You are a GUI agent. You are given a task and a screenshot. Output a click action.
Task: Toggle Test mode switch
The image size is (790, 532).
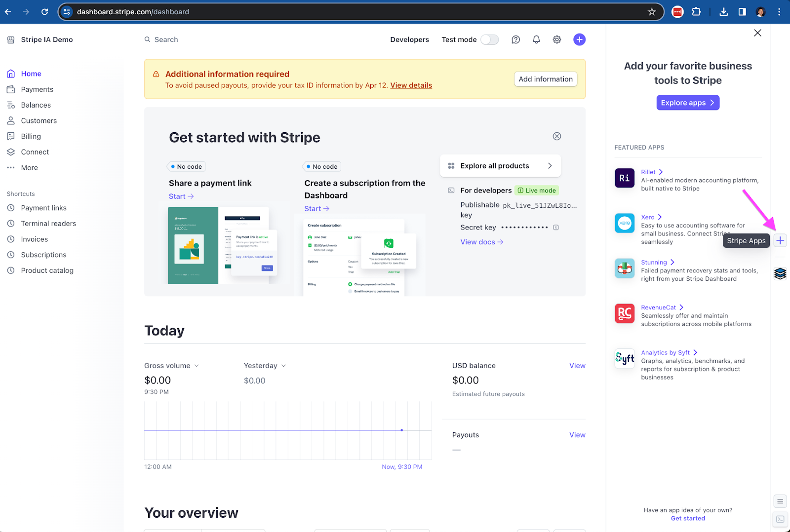click(x=490, y=39)
